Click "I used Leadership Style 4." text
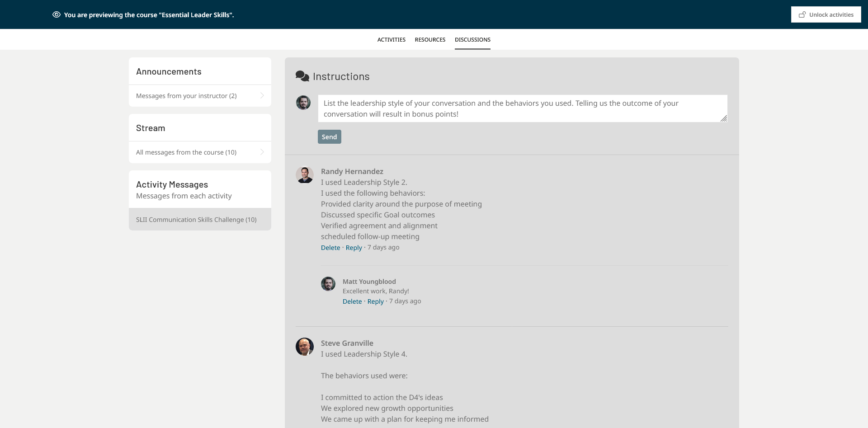868x428 pixels. [x=364, y=354]
